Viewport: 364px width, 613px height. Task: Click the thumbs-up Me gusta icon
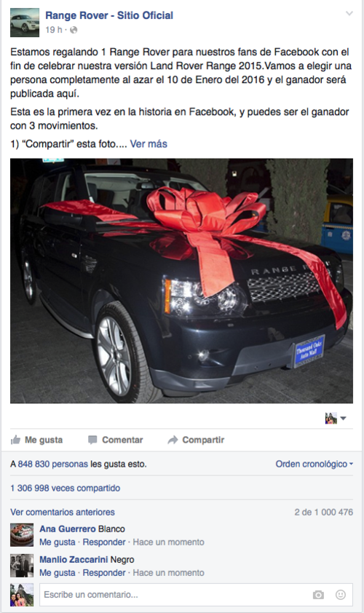[15, 440]
